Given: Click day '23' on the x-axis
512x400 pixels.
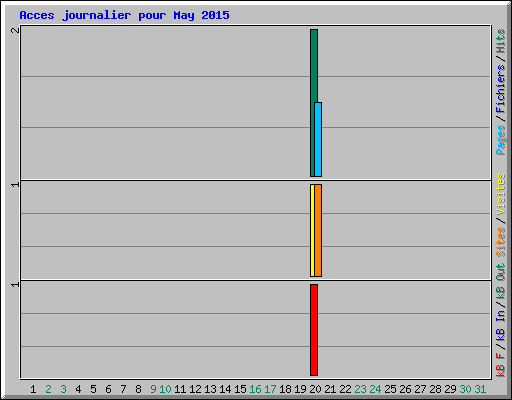Looking at the screenshot, I should (x=360, y=389).
